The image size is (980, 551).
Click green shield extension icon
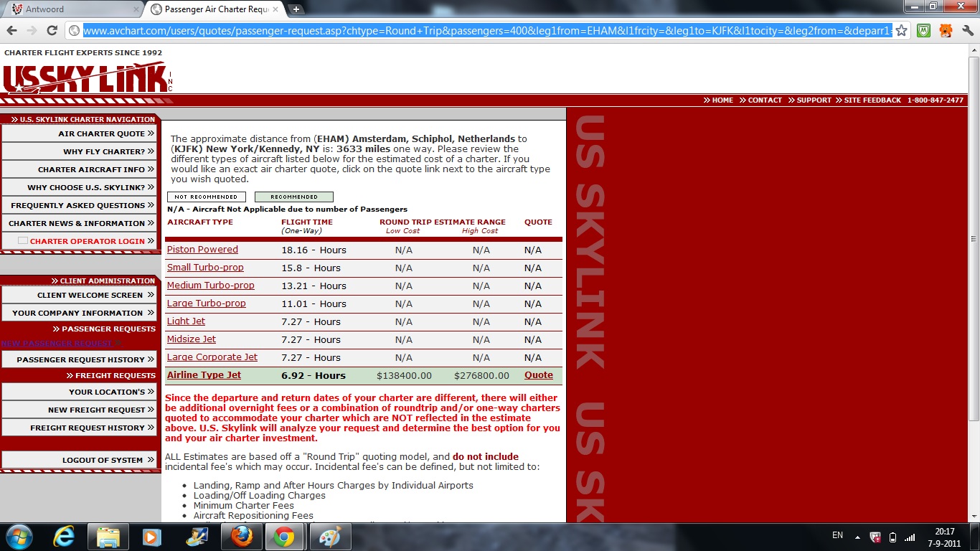tap(924, 30)
